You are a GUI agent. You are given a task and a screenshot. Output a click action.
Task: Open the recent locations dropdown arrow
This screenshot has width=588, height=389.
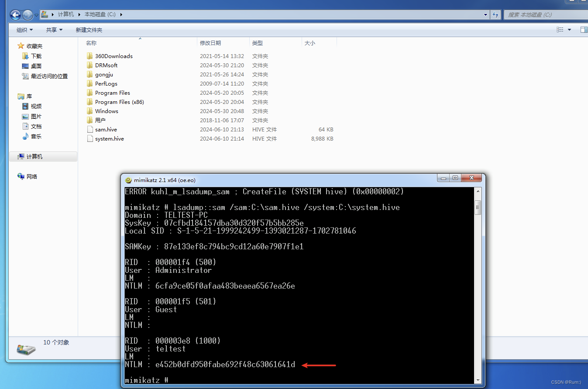(x=36, y=15)
